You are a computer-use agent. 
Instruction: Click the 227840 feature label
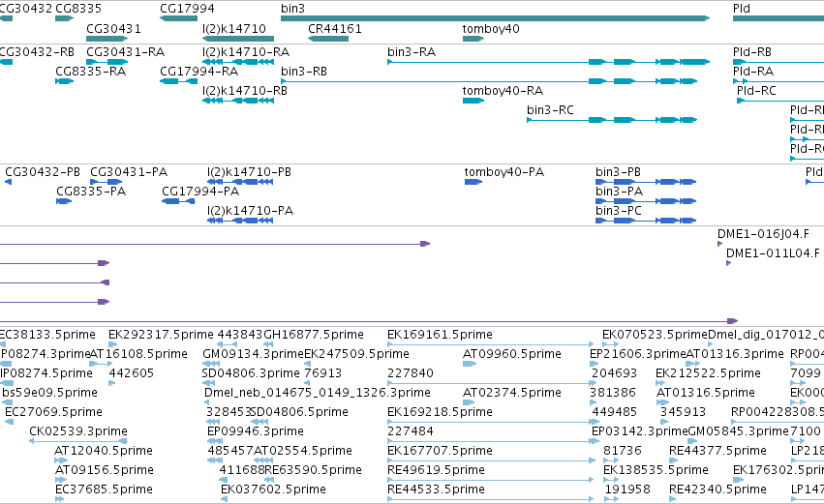pyautogui.click(x=411, y=373)
